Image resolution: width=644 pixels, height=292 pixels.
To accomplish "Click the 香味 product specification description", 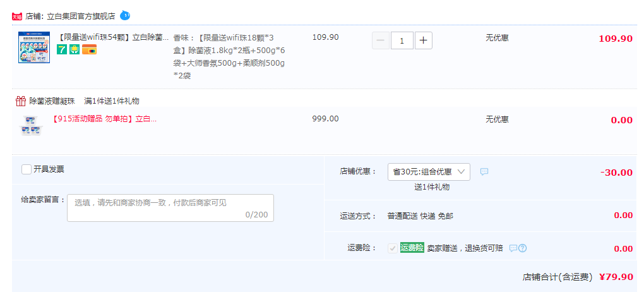I will tap(230, 57).
